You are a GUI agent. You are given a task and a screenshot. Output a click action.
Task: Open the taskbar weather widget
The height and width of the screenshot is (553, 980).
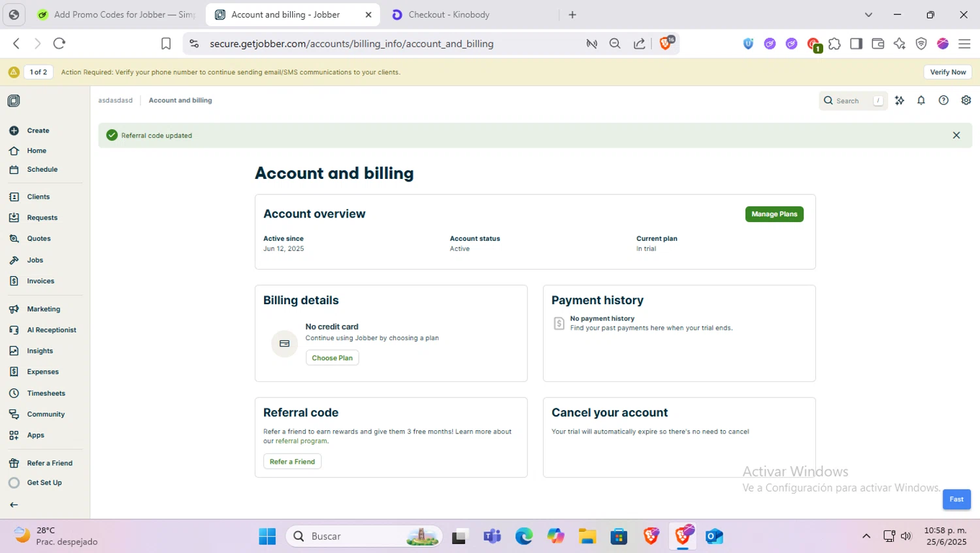56,536
